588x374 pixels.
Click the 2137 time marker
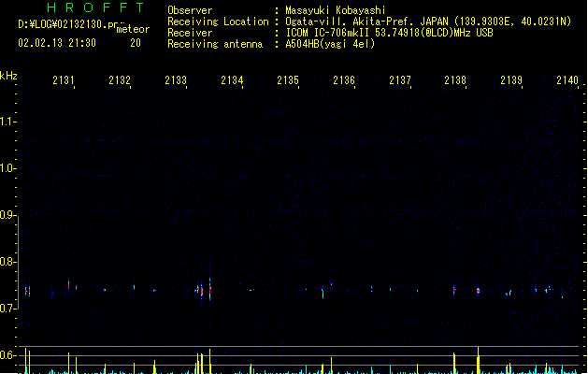400,79
